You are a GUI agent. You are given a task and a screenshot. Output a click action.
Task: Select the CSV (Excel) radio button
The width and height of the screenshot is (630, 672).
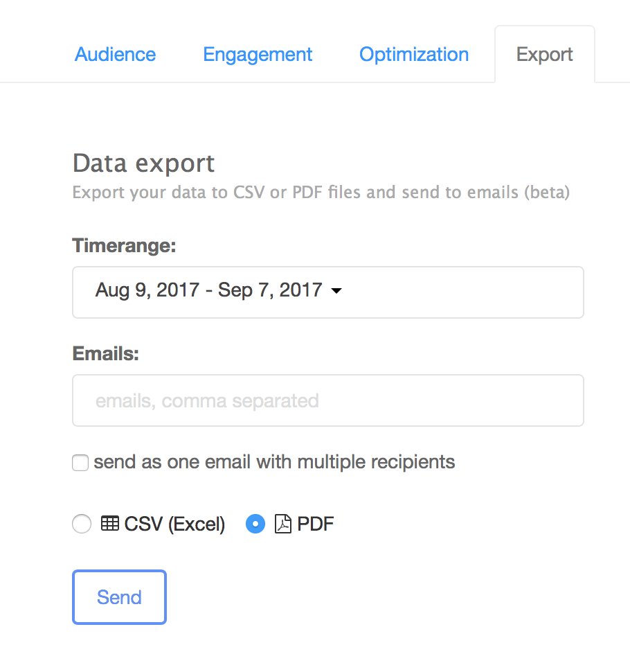click(82, 524)
